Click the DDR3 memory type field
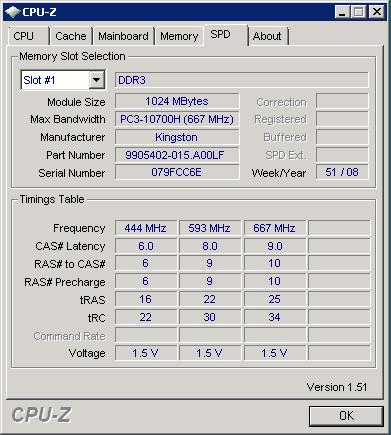Screen dimensions: 391x435 (242, 80)
